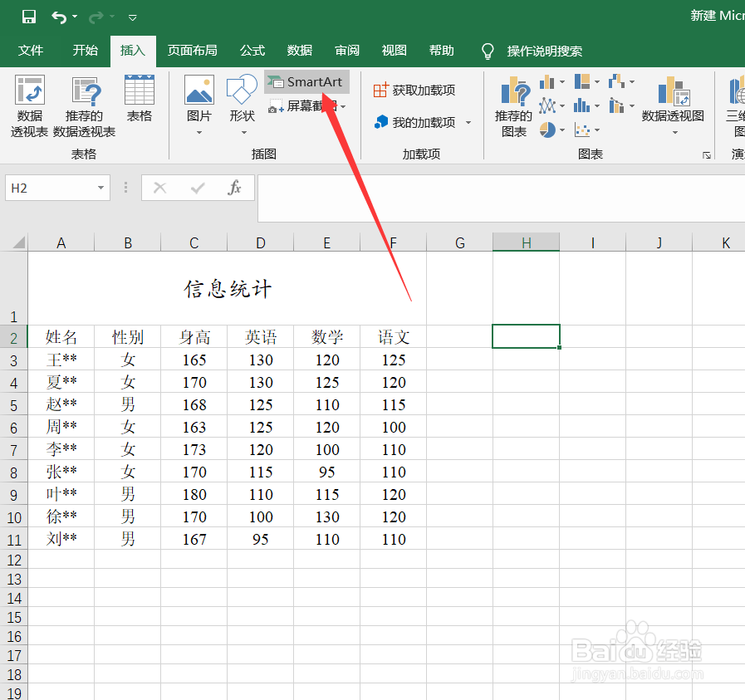Click the fx Insert Function icon
Viewport: 745px width, 700px height.
pyautogui.click(x=234, y=188)
